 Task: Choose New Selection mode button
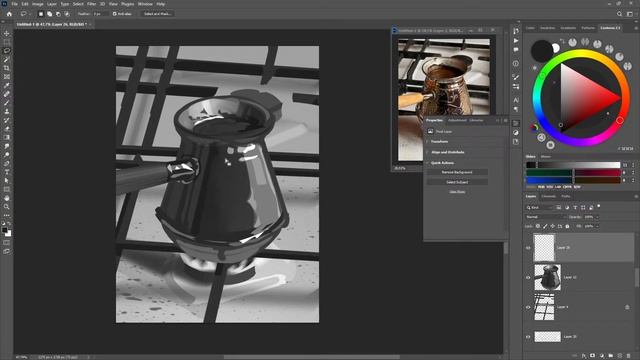[x=40, y=14]
